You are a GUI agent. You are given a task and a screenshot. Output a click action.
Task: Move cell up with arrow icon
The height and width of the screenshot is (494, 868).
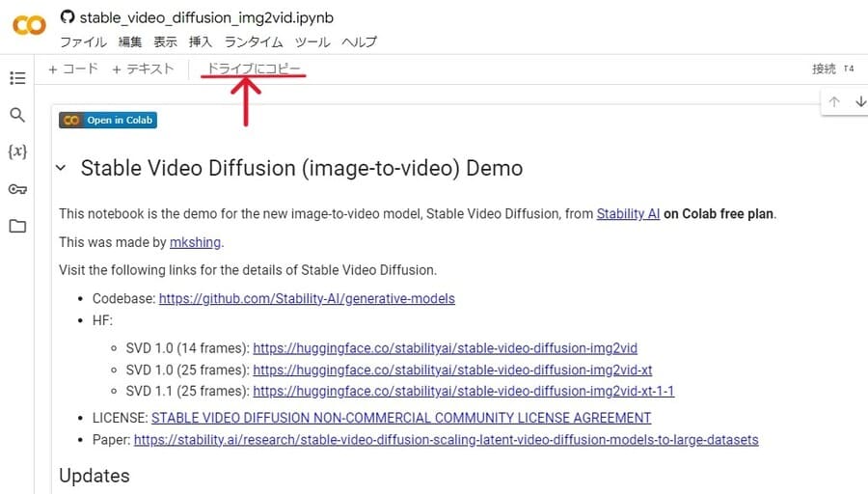click(834, 102)
